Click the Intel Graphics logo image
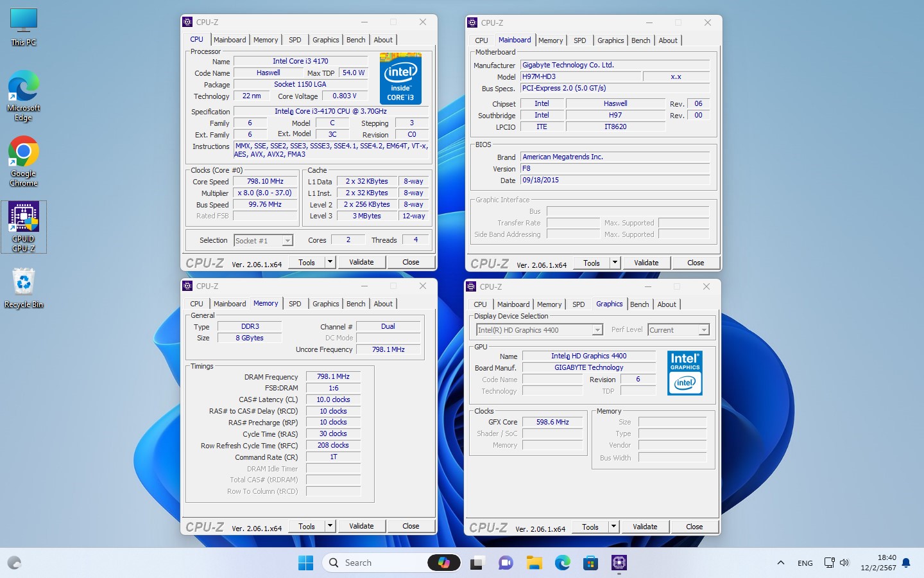 pos(685,373)
